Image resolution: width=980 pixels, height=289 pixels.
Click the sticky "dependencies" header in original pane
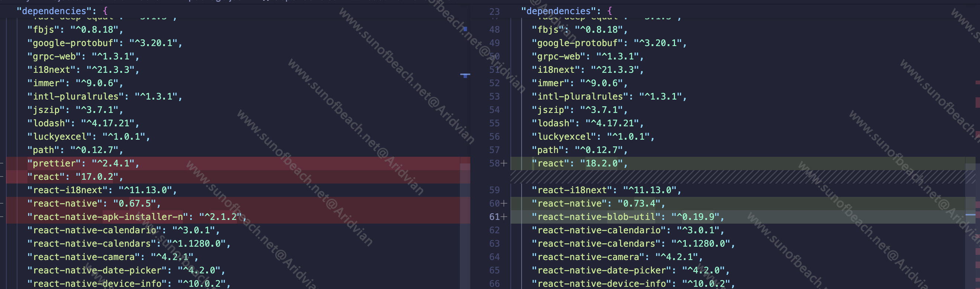(62, 11)
